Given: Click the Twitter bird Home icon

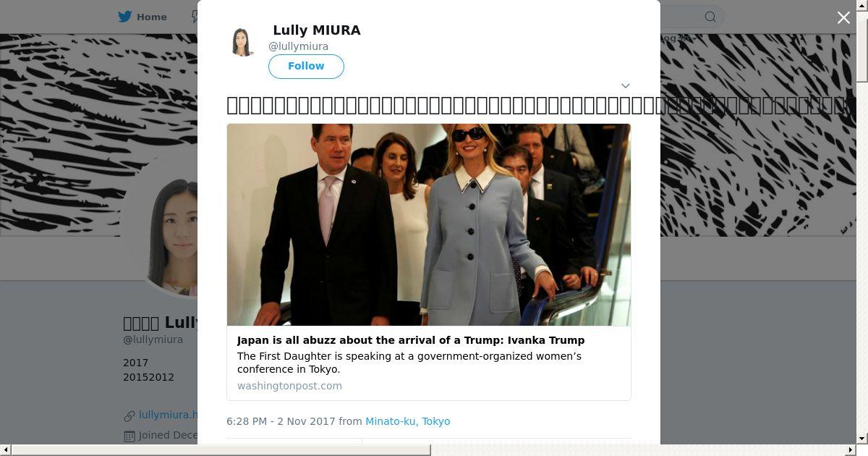Looking at the screenshot, I should tap(125, 17).
